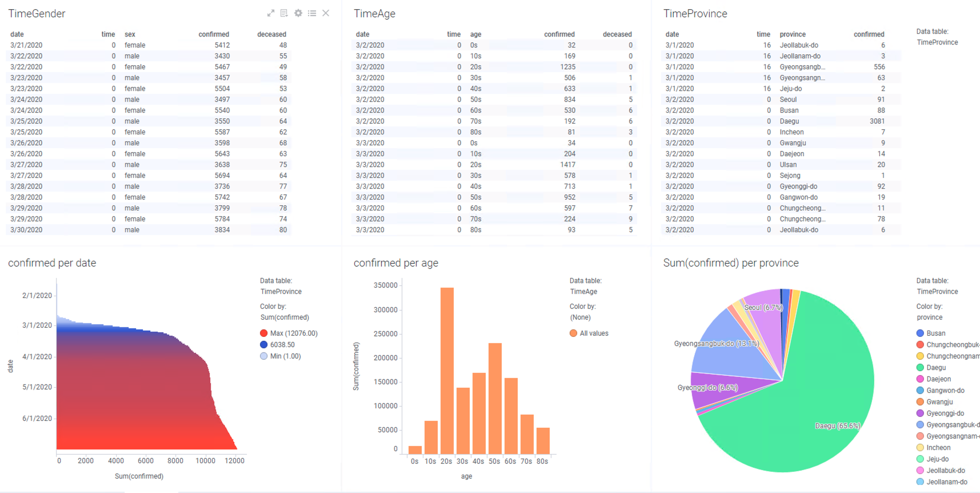This screenshot has height=493, width=980.
Task: Select the Seoul row in TimeProvince table
Action: [782, 100]
